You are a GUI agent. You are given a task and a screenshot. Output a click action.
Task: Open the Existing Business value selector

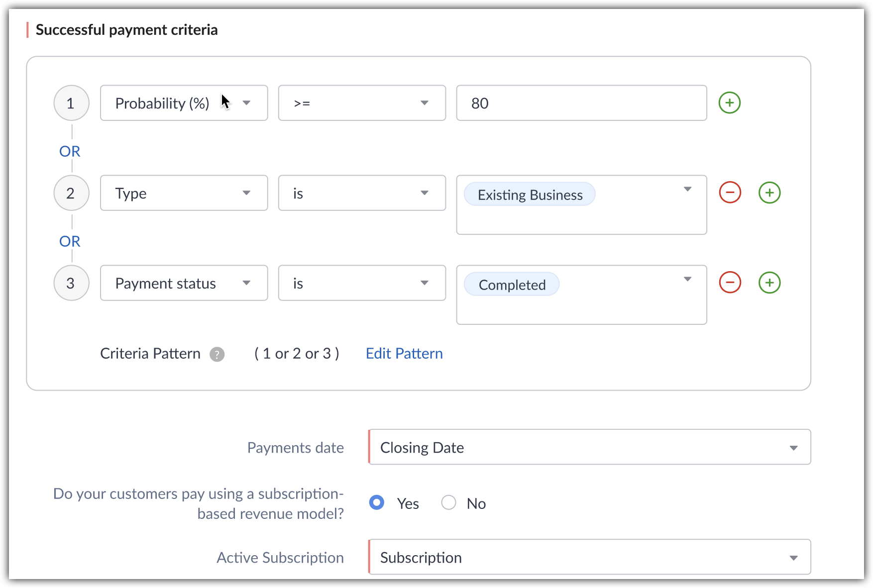(687, 190)
